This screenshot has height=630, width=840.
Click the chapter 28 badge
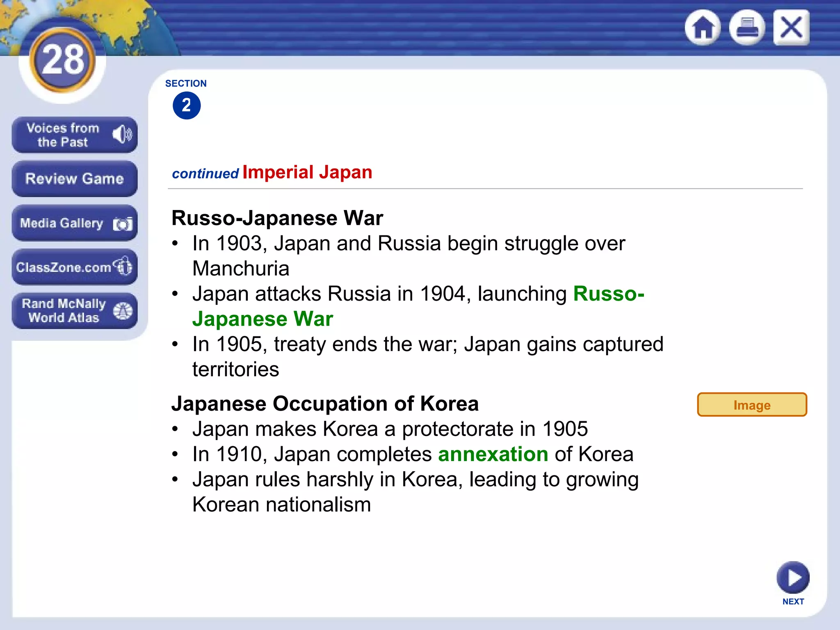[62, 60]
